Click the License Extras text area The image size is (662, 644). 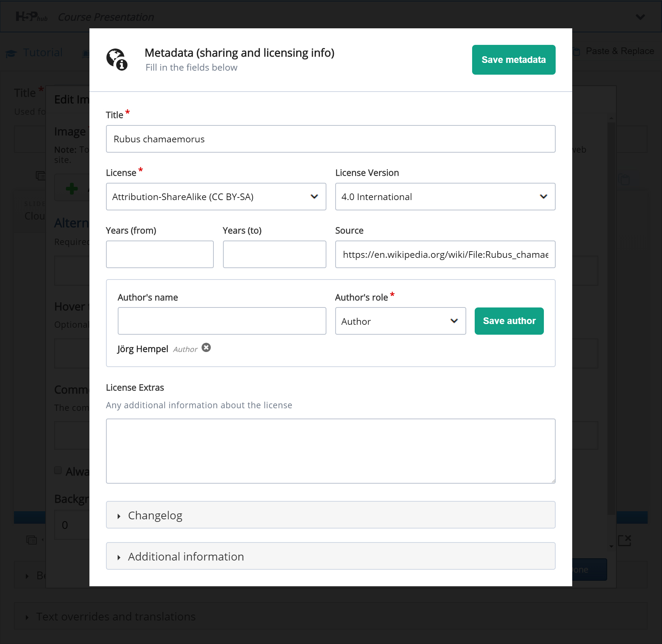pyautogui.click(x=330, y=451)
